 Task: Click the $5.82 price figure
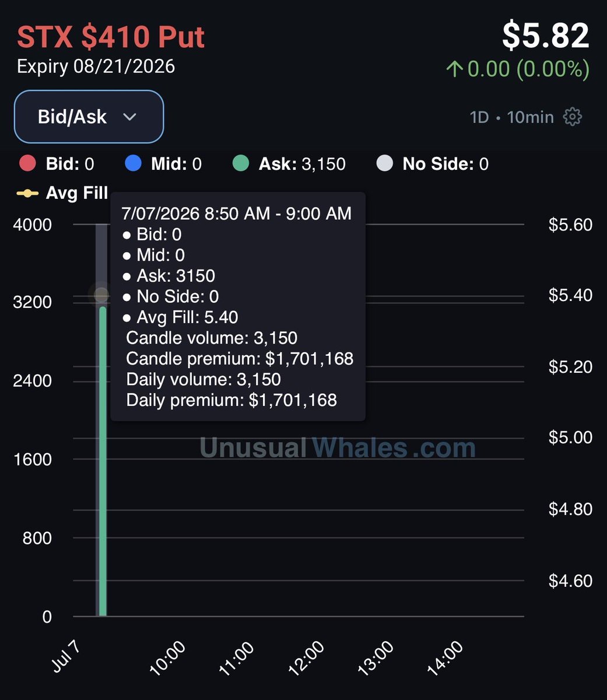click(546, 36)
